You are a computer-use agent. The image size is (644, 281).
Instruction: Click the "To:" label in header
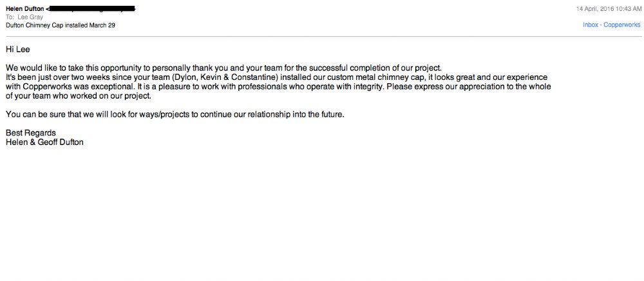10,17
